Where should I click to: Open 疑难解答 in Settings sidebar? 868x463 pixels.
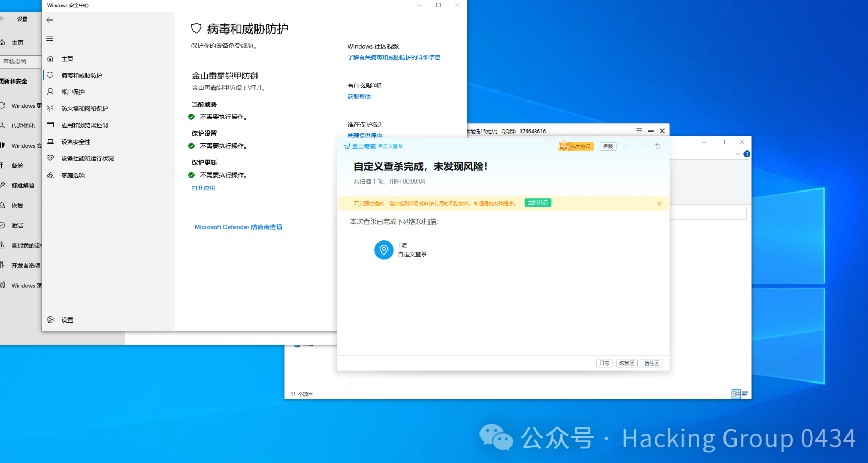point(23,186)
